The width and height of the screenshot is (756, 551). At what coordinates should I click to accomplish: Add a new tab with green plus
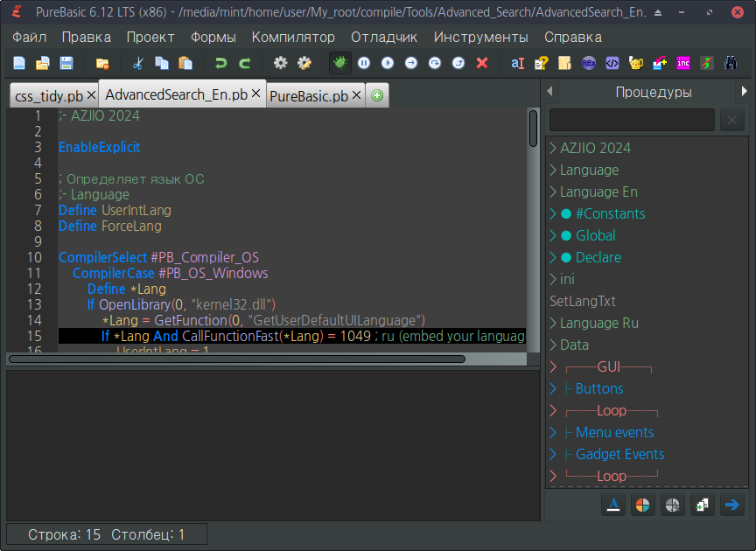click(377, 95)
